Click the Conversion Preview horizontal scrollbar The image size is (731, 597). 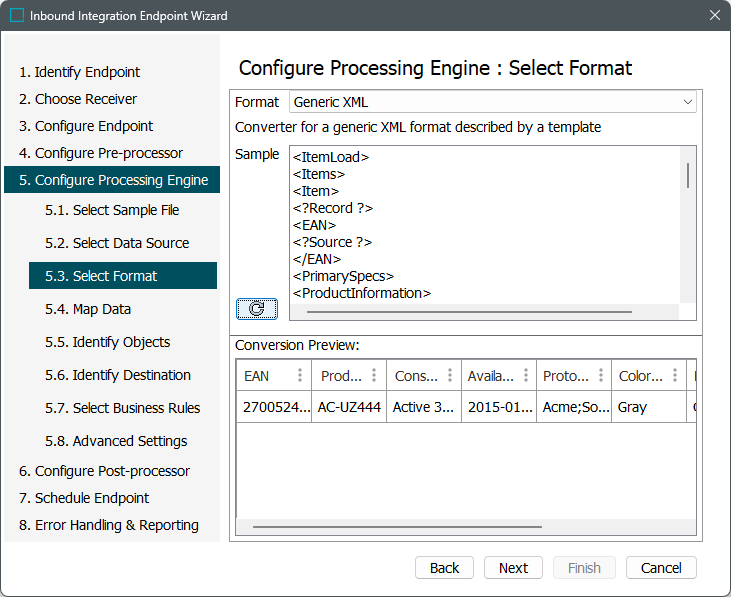[397, 526]
